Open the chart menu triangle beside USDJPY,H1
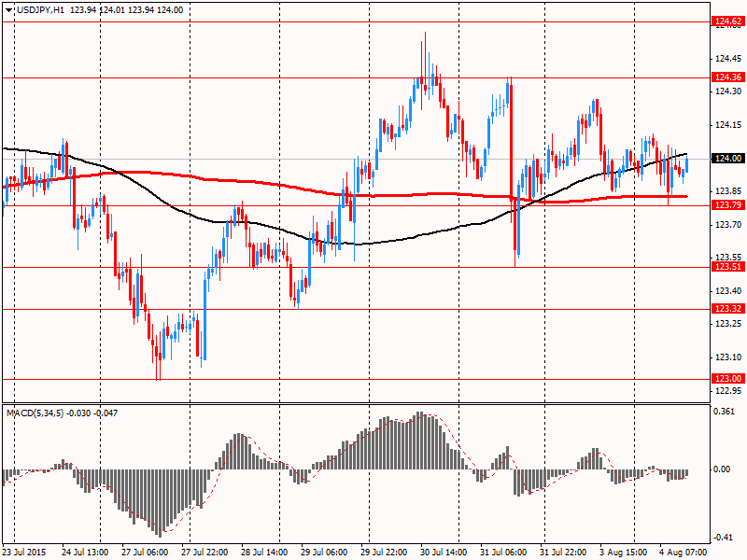The image size is (747, 560). click(9, 10)
